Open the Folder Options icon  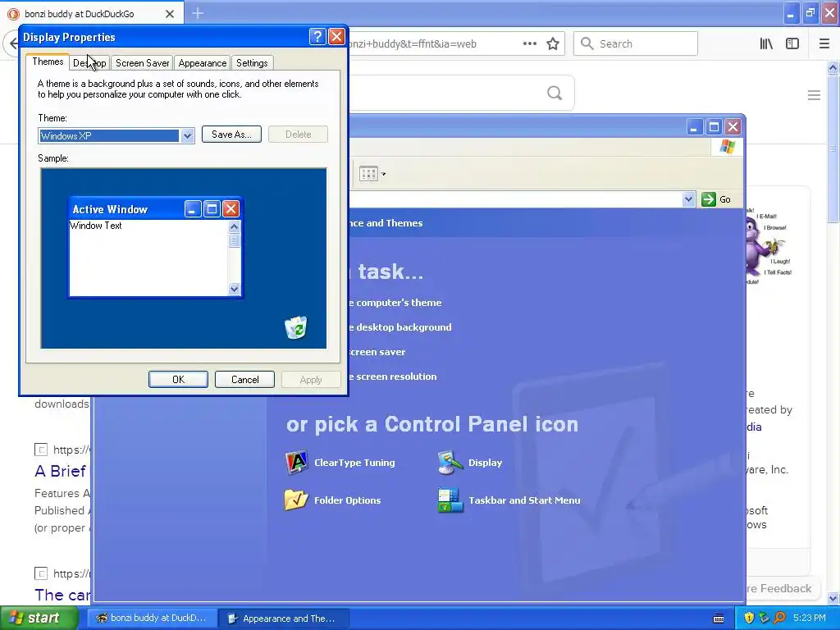(296, 500)
